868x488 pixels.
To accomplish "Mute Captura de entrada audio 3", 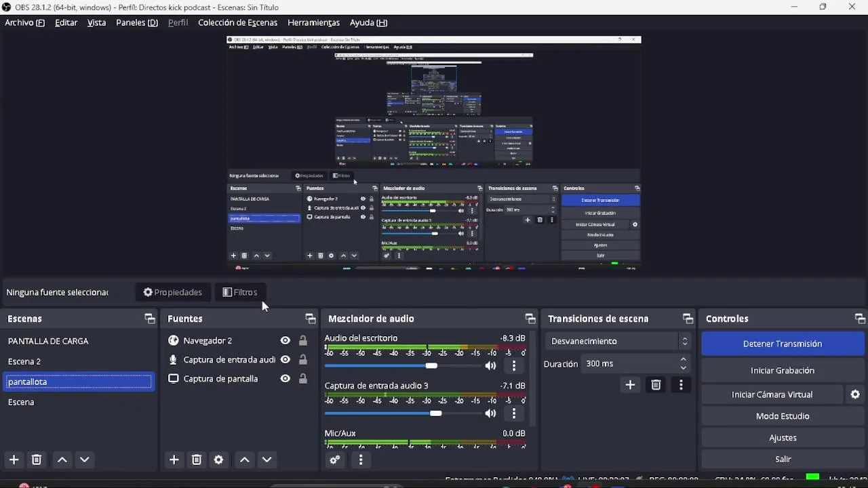I will [x=490, y=413].
